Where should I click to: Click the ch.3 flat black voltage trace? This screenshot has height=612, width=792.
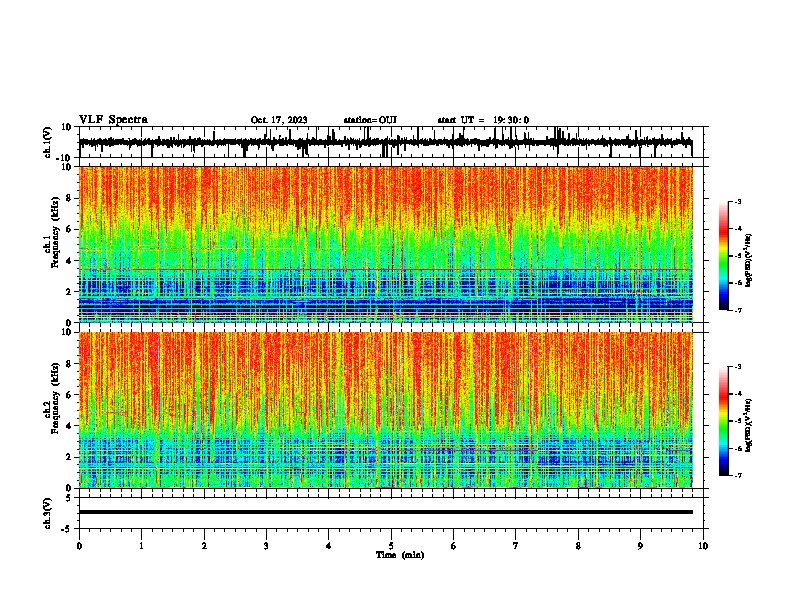(x=385, y=512)
